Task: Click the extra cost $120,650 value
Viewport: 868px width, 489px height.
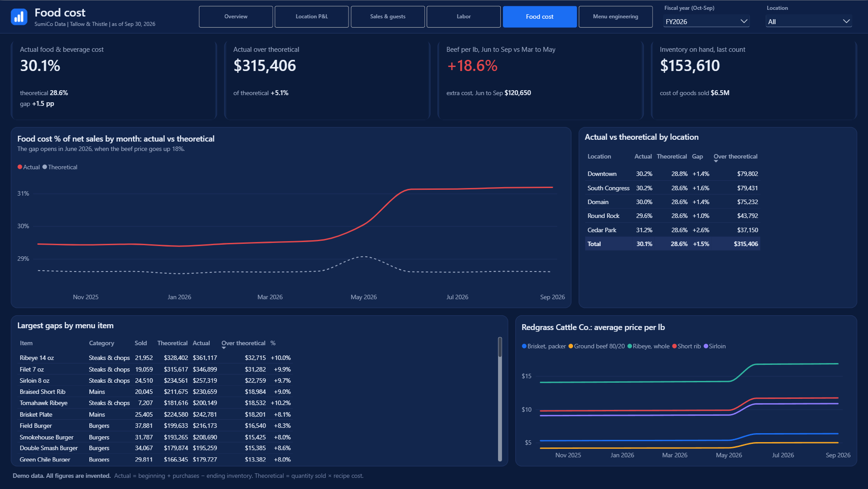Action: pos(518,93)
